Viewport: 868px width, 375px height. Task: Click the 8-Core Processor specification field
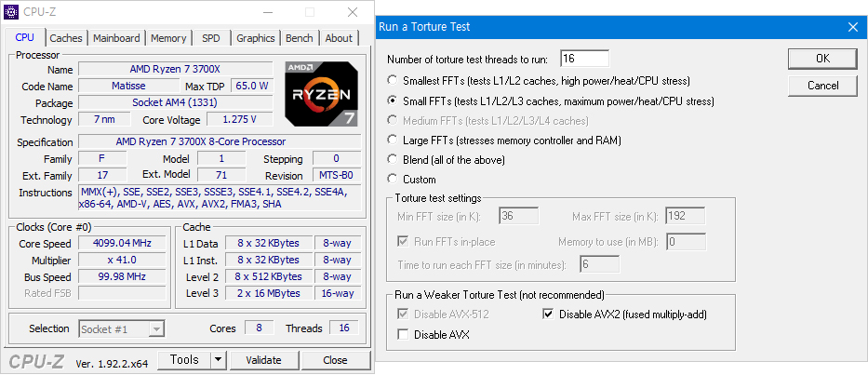[220, 141]
